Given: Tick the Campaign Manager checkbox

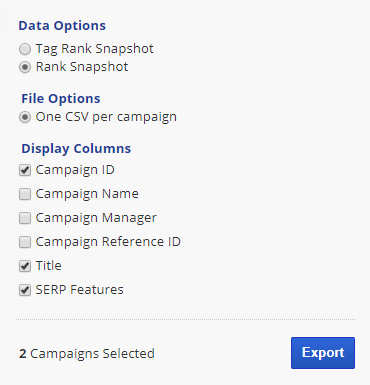Looking at the screenshot, I should (x=25, y=218).
